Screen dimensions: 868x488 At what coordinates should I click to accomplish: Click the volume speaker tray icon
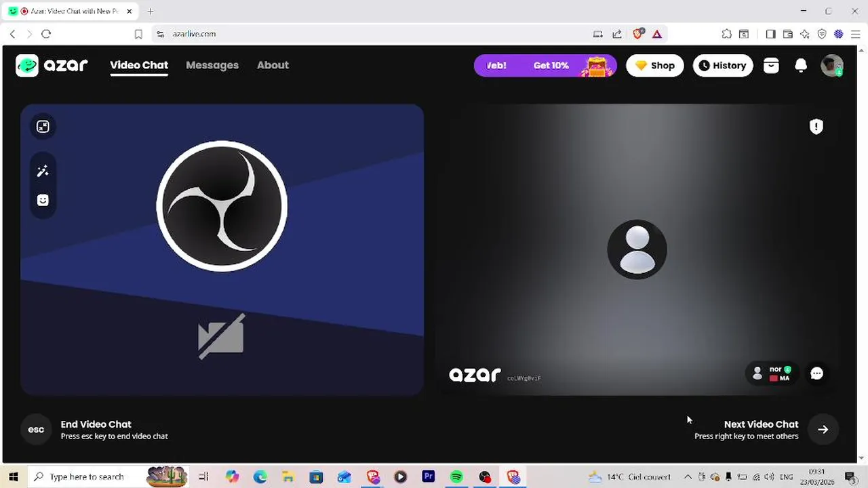point(770,476)
